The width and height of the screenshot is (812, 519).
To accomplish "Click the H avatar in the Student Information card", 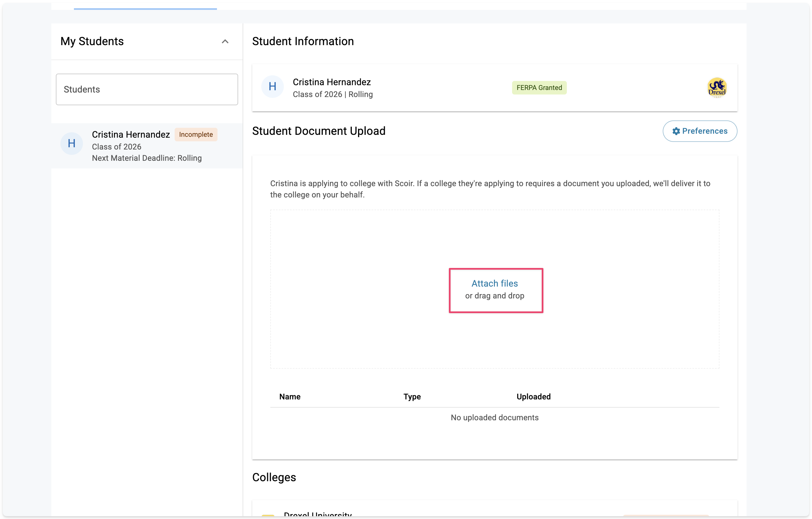I will click(x=272, y=87).
